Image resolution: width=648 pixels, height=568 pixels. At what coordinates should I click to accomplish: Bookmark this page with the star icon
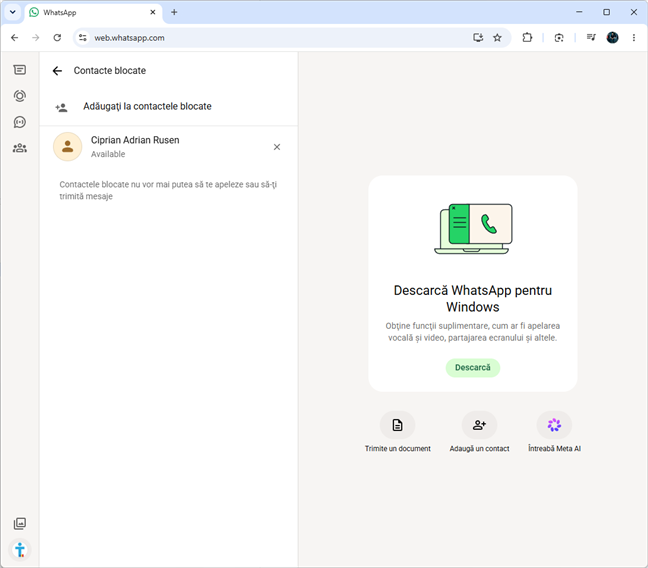[x=498, y=38]
